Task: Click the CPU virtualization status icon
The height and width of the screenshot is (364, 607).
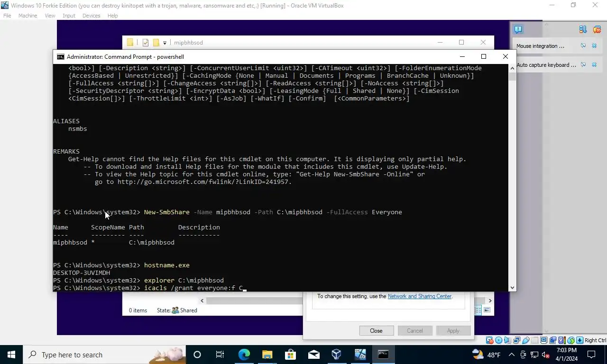Action: pyautogui.click(x=562, y=340)
